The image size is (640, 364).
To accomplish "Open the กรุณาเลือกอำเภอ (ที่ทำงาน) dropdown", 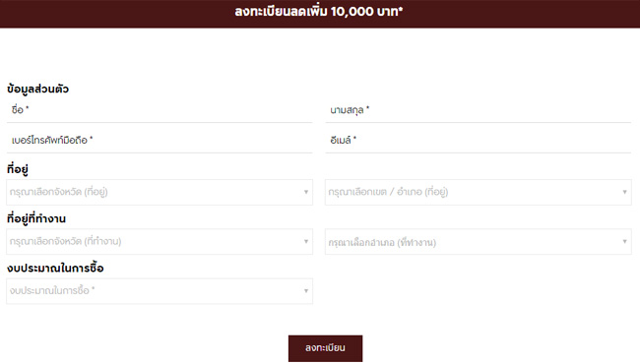I will 478,242.
